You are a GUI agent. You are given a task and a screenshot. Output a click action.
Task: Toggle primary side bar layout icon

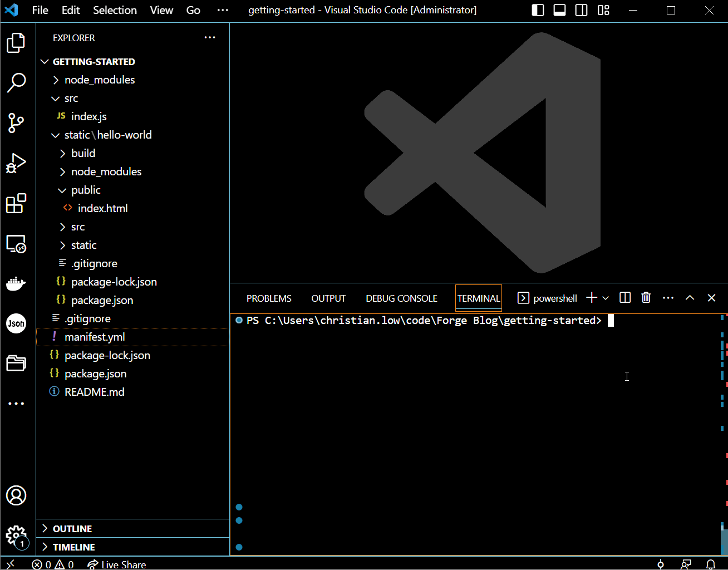point(538,10)
